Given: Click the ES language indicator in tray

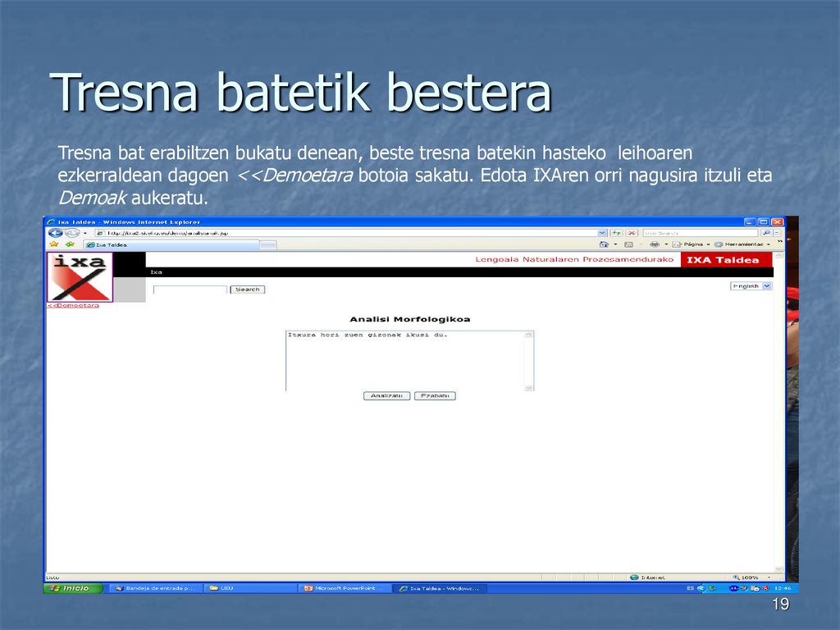Looking at the screenshot, I should coord(691,588).
